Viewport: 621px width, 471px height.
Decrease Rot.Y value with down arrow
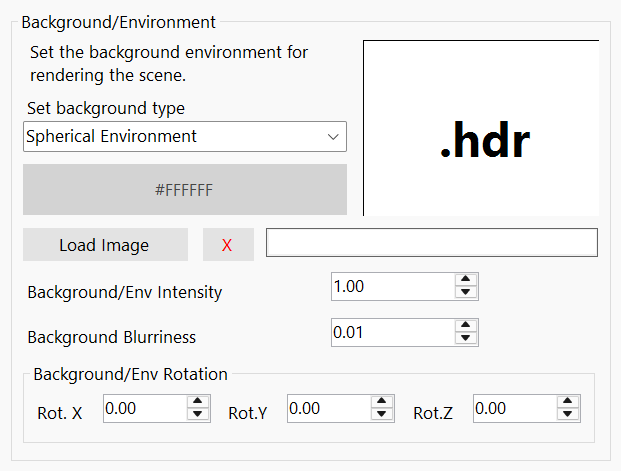[x=382, y=414]
